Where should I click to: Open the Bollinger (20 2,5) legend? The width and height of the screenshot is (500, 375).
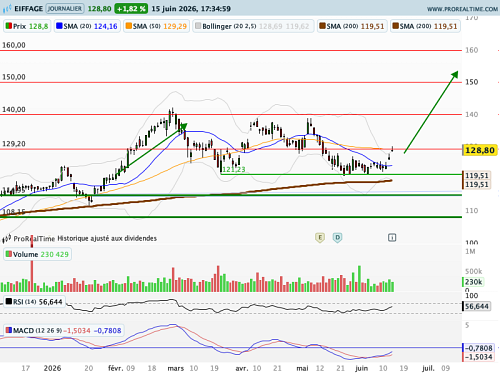point(253,26)
